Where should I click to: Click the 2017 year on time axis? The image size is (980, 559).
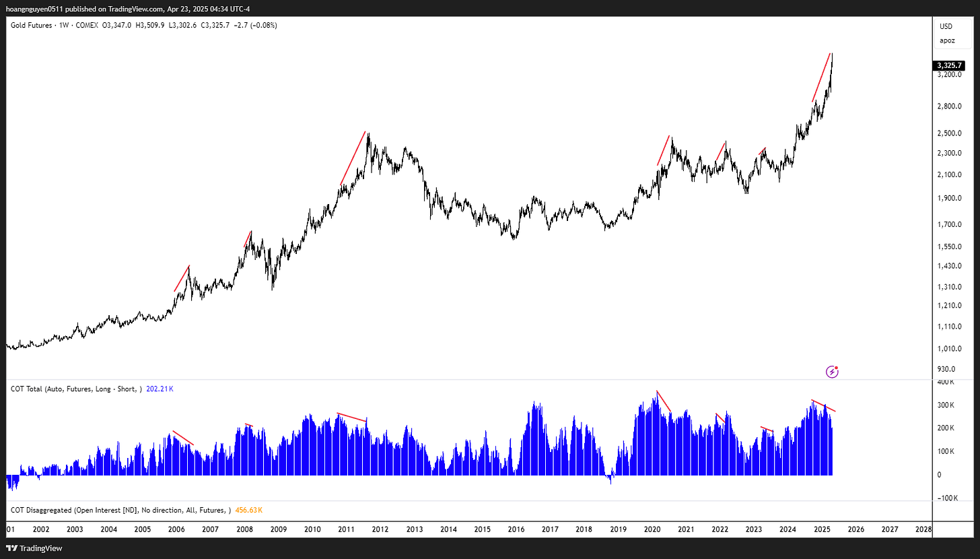(x=550, y=530)
